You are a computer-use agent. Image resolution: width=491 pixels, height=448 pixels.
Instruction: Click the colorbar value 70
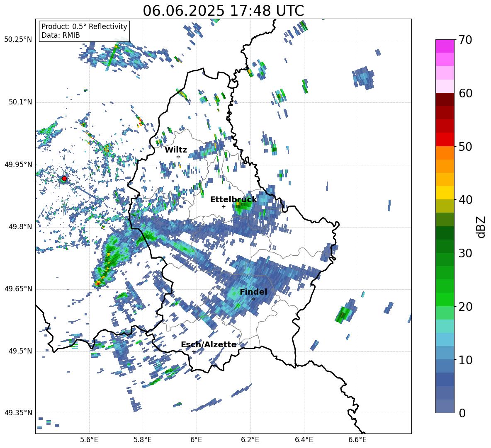point(466,40)
